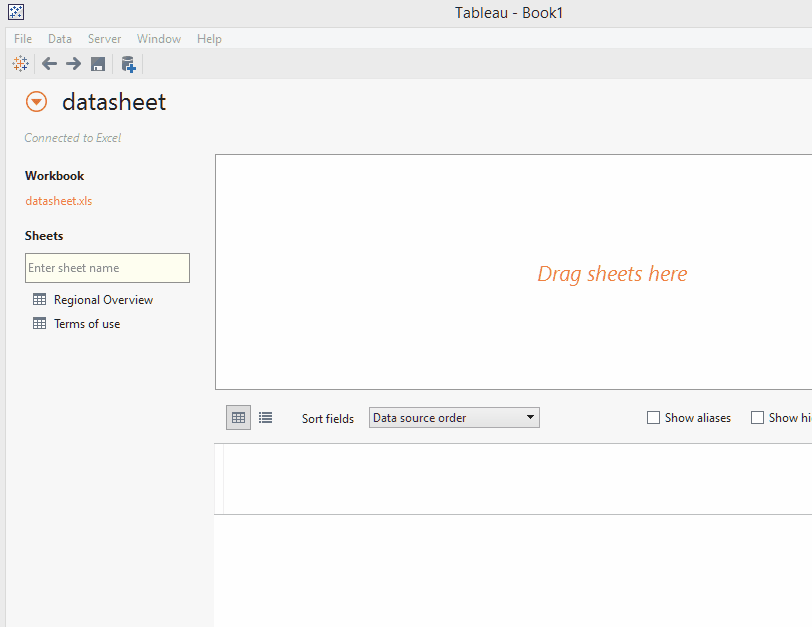The width and height of the screenshot is (812, 627).
Task: Enable the Show aliases checkbox
Action: click(654, 417)
